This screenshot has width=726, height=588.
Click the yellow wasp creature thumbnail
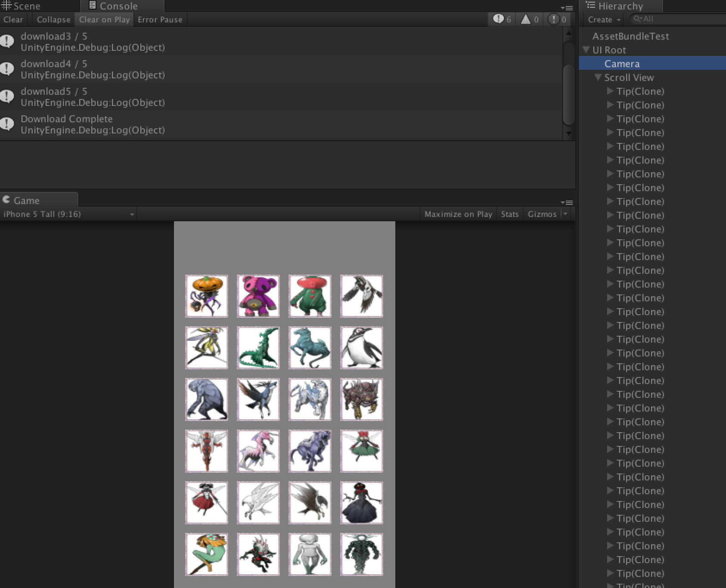207,348
